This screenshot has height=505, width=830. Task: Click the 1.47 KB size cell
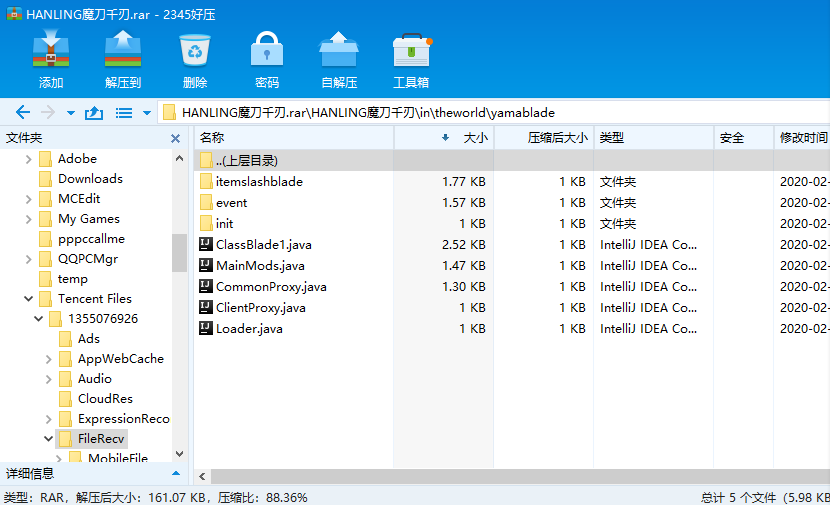tap(464, 266)
